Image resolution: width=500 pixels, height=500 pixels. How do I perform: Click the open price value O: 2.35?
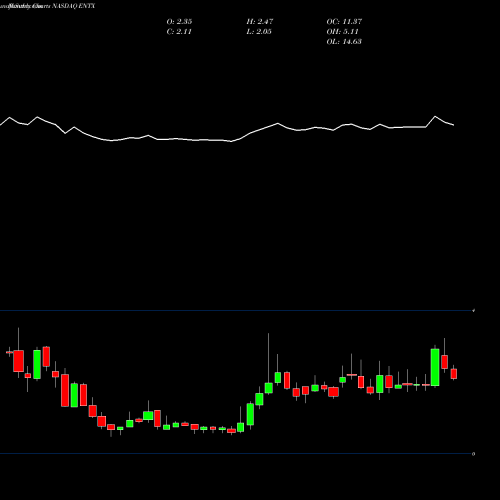179,22
